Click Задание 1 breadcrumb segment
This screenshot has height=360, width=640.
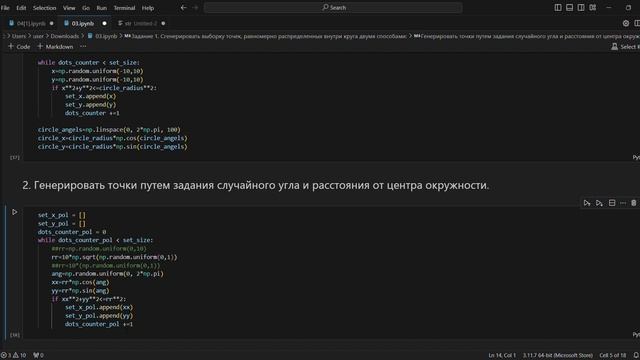pos(265,36)
